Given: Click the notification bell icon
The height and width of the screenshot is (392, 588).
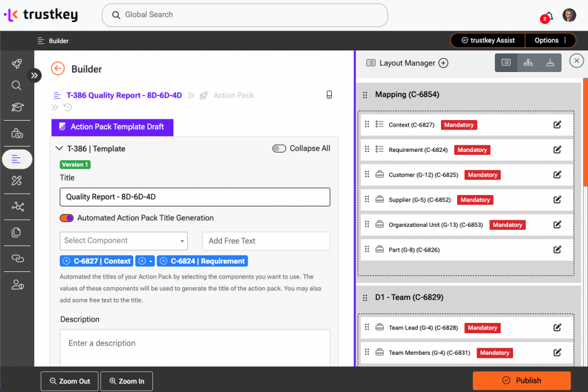Looking at the screenshot, I should click(x=548, y=16).
